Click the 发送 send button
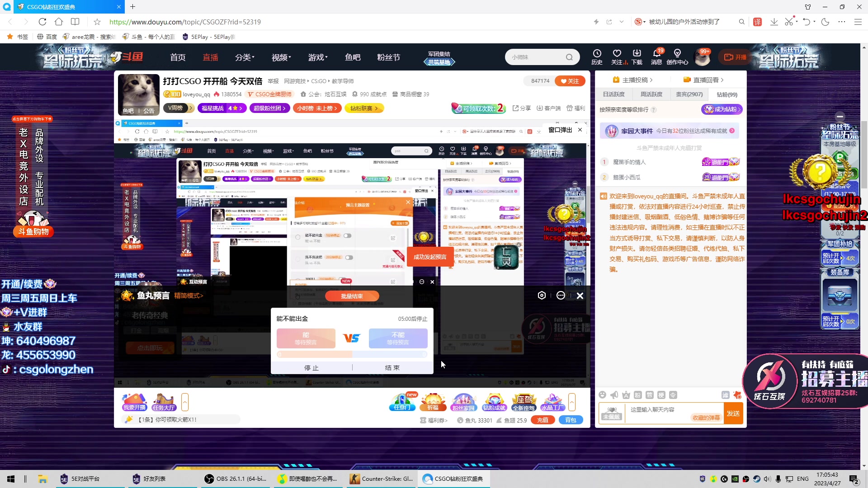The image size is (868, 488). [733, 413]
